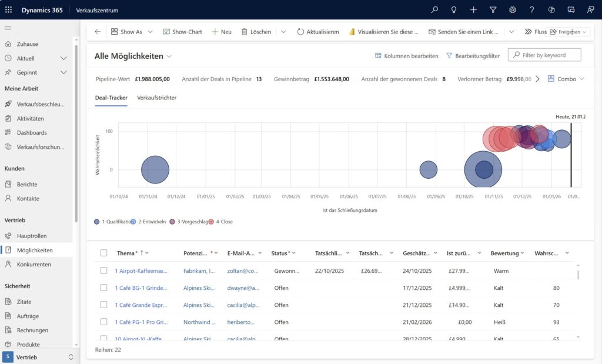Open the advanced filter funnel icon
Image resolution: width=602 pixels, height=364 pixels.
coord(493,10)
